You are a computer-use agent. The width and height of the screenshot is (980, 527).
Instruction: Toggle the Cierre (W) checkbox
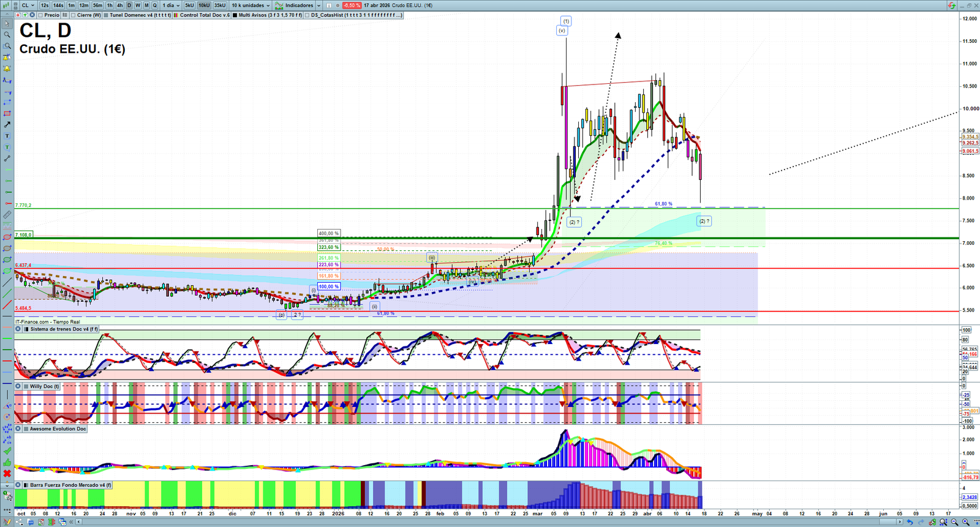(x=73, y=15)
